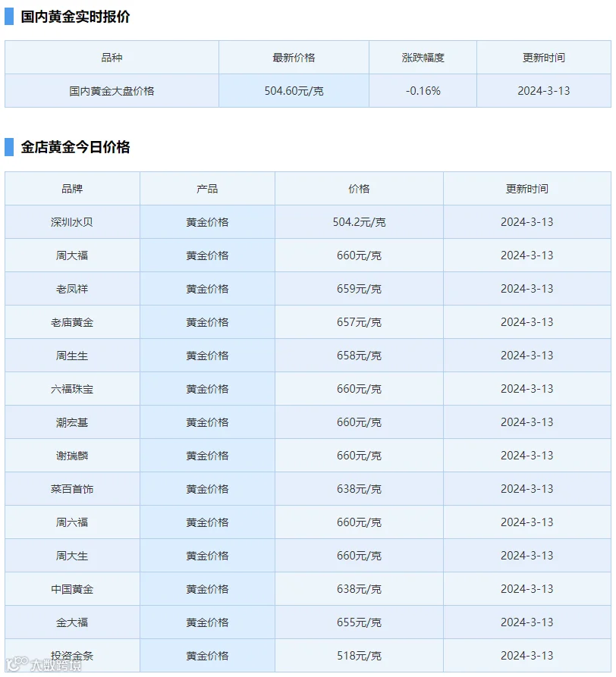Click the 价格 header in gold shop table
Screen dimensions: 616x677
coord(359,189)
